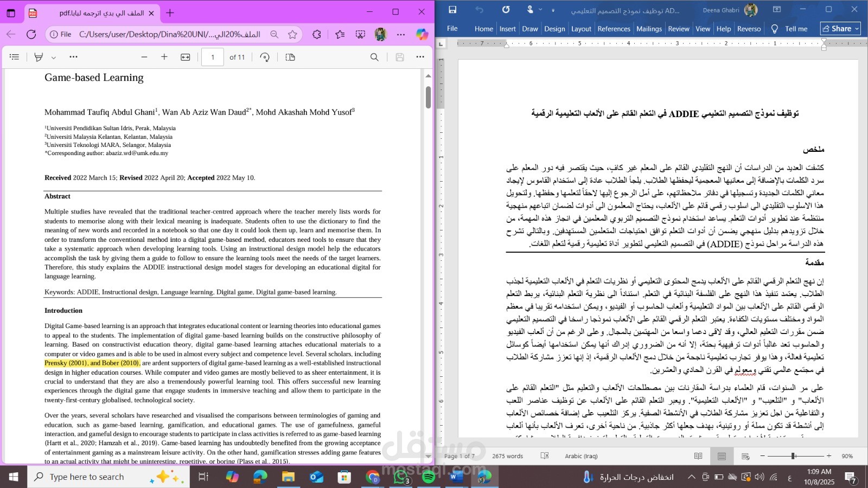Click the Edge address bar URL

(x=170, y=34)
